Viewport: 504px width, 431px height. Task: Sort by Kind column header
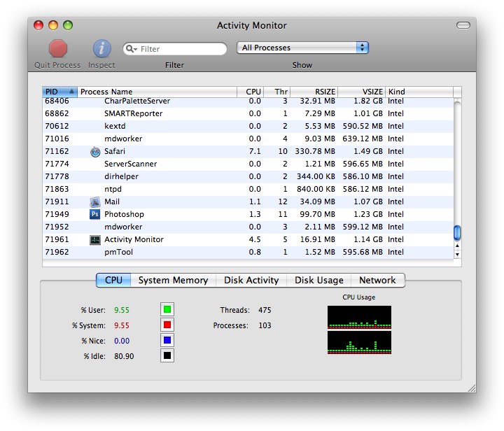tap(419, 92)
